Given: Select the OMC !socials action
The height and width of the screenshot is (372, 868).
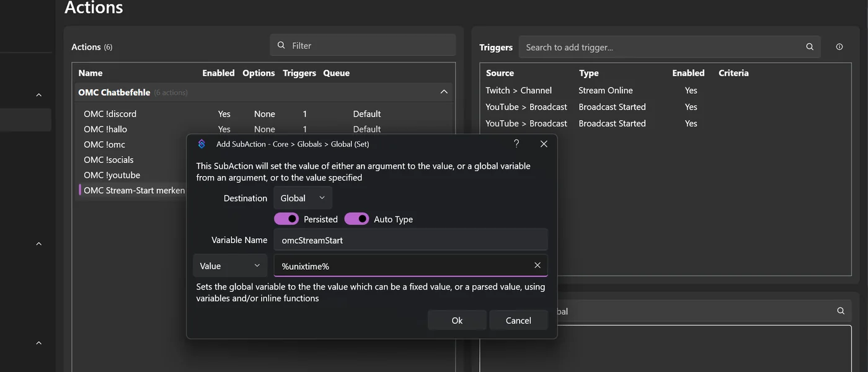Looking at the screenshot, I should coord(108,160).
